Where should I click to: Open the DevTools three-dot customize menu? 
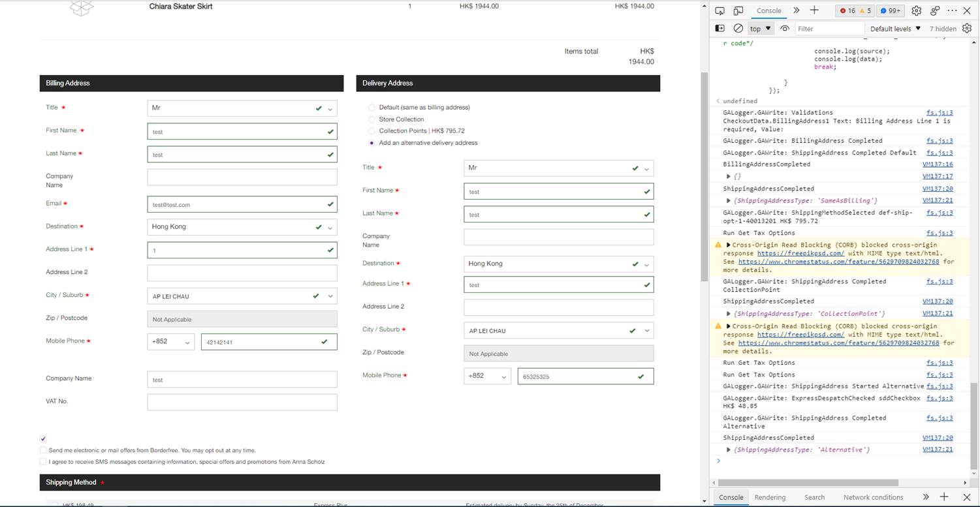pos(952,10)
